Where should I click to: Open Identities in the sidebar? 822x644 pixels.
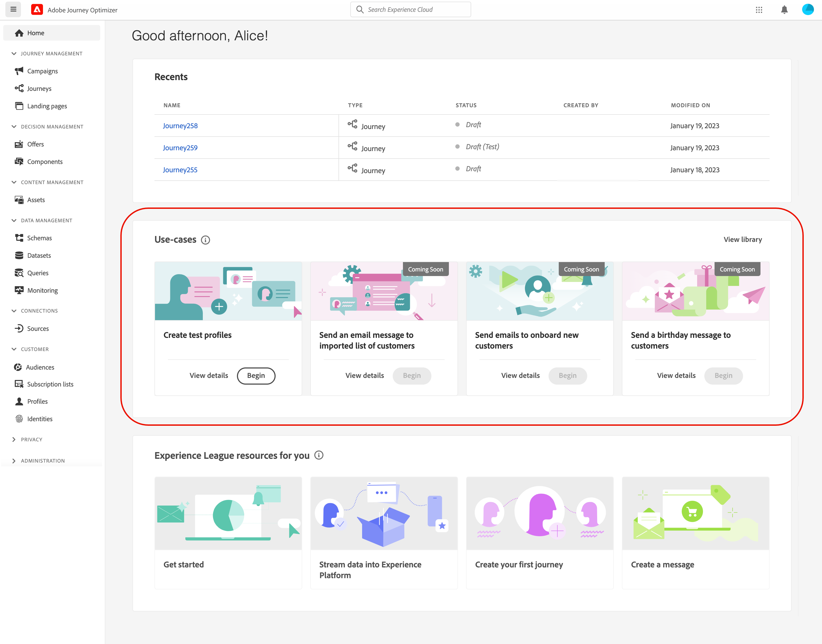pyautogui.click(x=39, y=419)
